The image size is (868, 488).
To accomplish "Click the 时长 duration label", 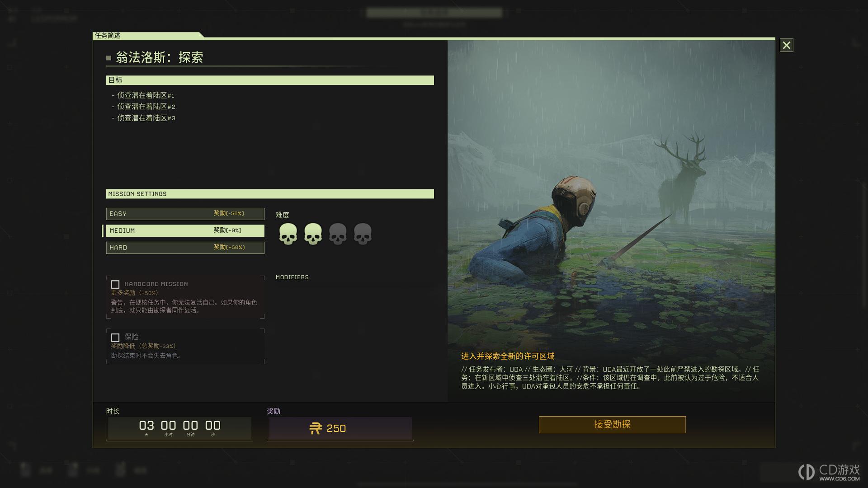I will (x=113, y=411).
